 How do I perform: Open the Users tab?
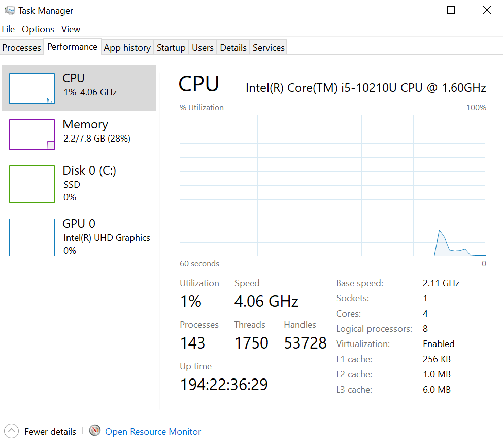(203, 48)
